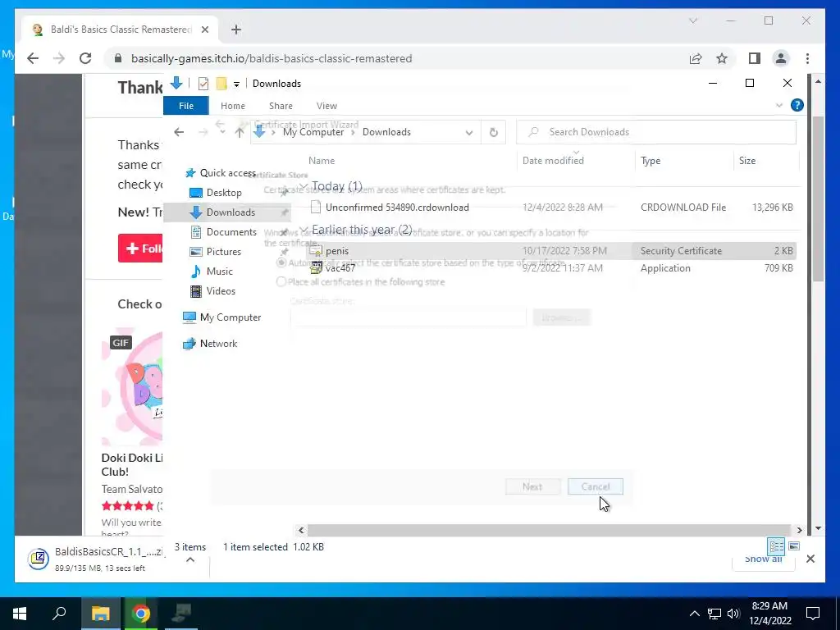Image resolution: width=840 pixels, height=630 pixels.
Task: Go up one folder level in Explorer
Action: [240, 132]
